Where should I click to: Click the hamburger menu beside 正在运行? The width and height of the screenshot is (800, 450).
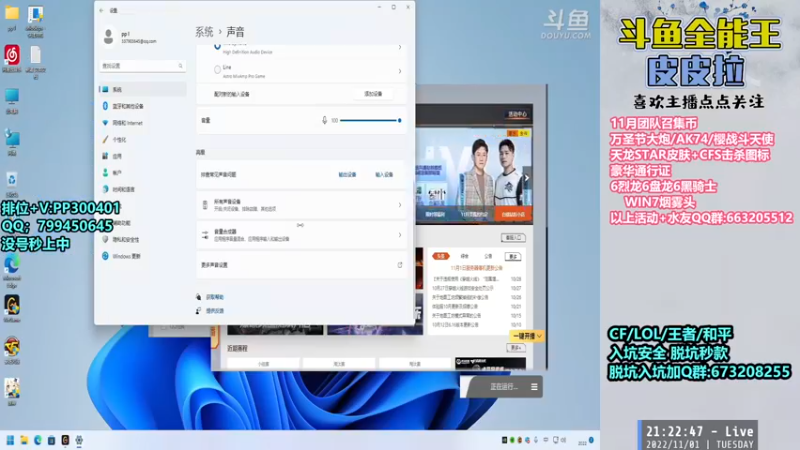pyautogui.click(x=534, y=387)
